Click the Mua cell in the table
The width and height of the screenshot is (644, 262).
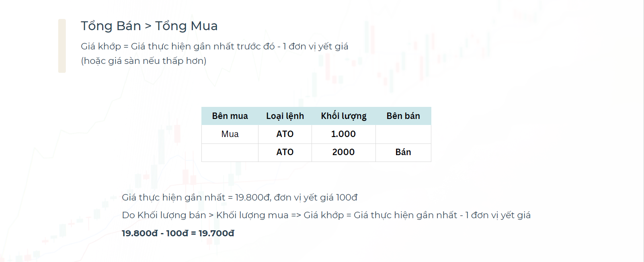click(230, 134)
